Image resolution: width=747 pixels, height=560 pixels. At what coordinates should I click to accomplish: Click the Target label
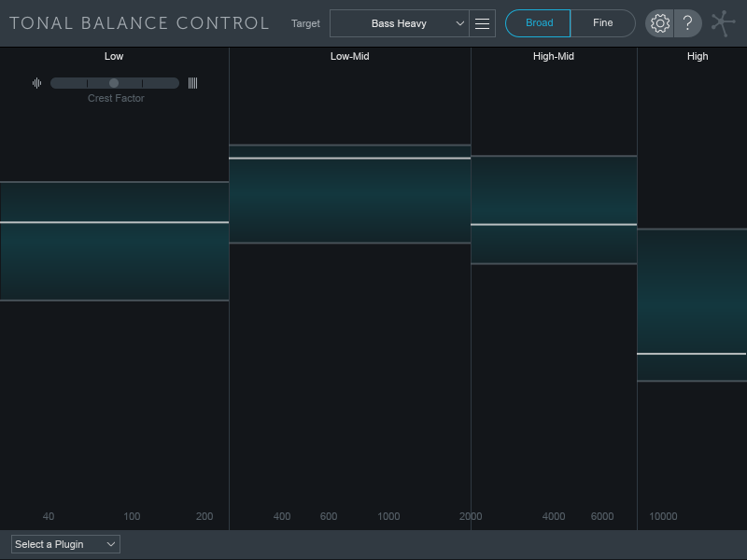[x=305, y=23]
